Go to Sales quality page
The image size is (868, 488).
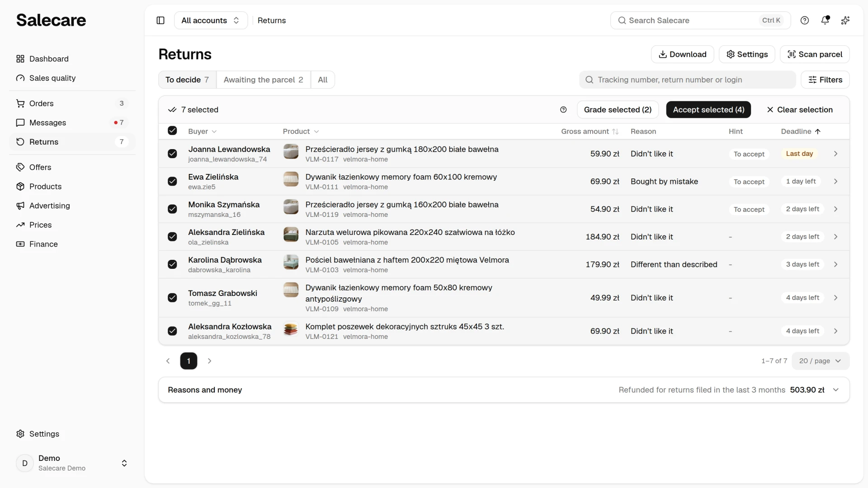point(72,78)
